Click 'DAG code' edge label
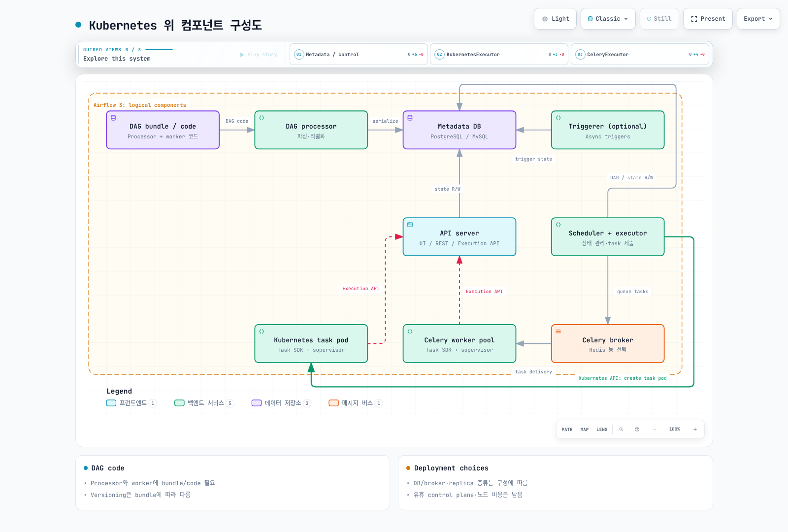788x532 pixels. tap(237, 121)
